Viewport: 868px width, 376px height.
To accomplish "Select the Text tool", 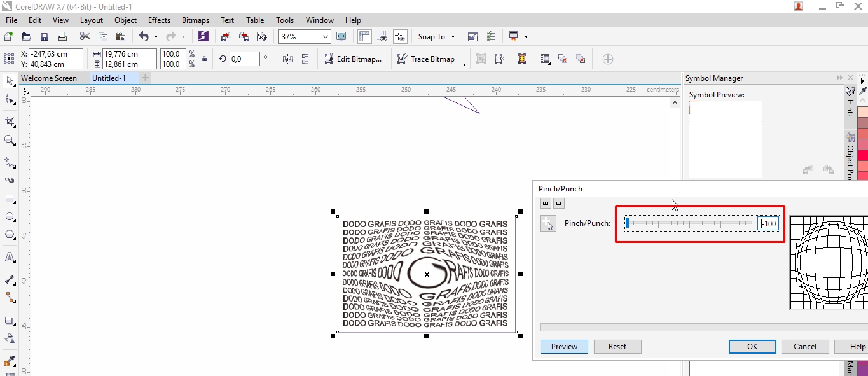I will click(x=9, y=257).
